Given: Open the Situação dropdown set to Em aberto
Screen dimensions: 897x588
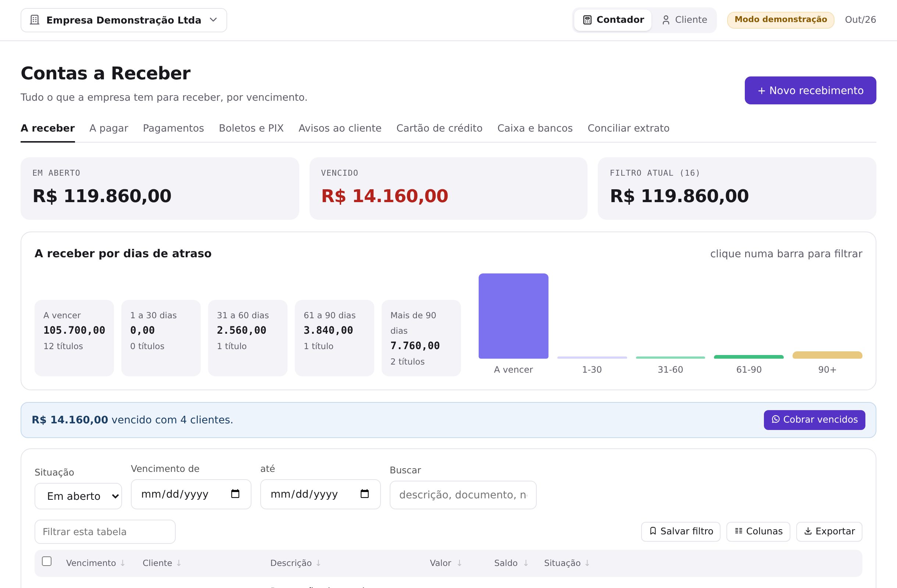Looking at the screenshot, I should tap(78, 496).
